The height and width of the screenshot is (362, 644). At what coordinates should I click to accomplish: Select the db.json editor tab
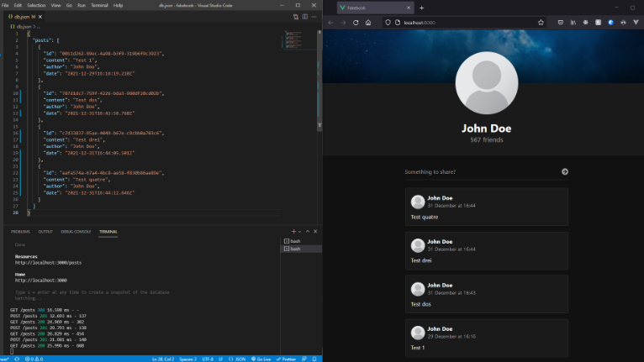(x=23, y=17)
